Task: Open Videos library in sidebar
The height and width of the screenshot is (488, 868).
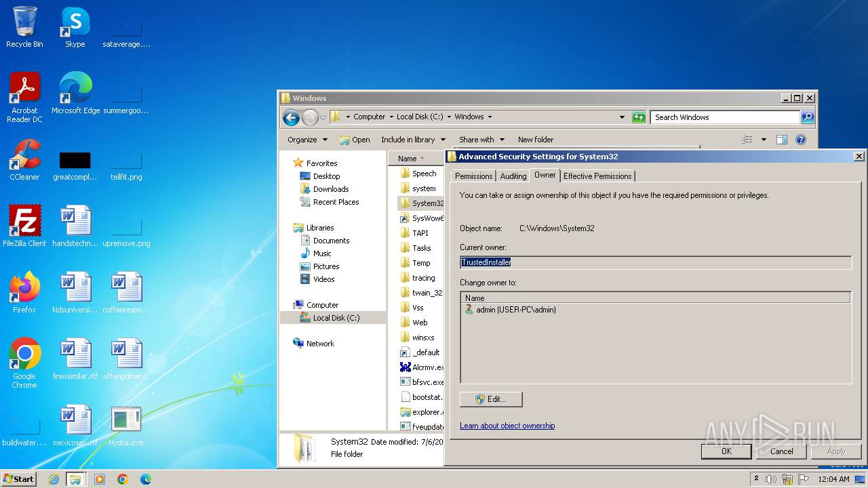Action: coord(323,279)
